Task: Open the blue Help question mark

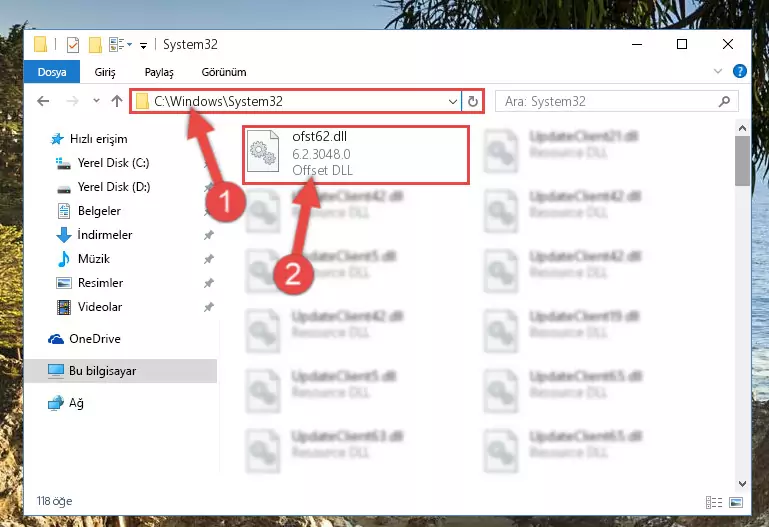Action: pos(740,72)
